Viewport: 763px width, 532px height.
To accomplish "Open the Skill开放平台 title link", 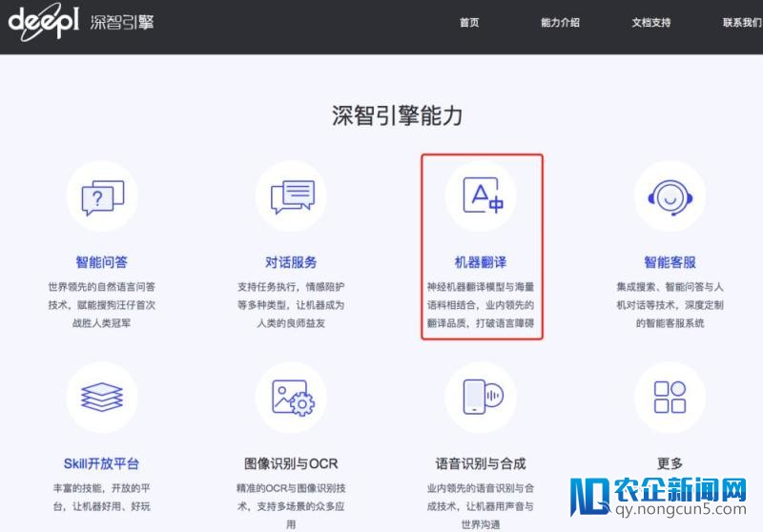I will (x=101, y=464).
